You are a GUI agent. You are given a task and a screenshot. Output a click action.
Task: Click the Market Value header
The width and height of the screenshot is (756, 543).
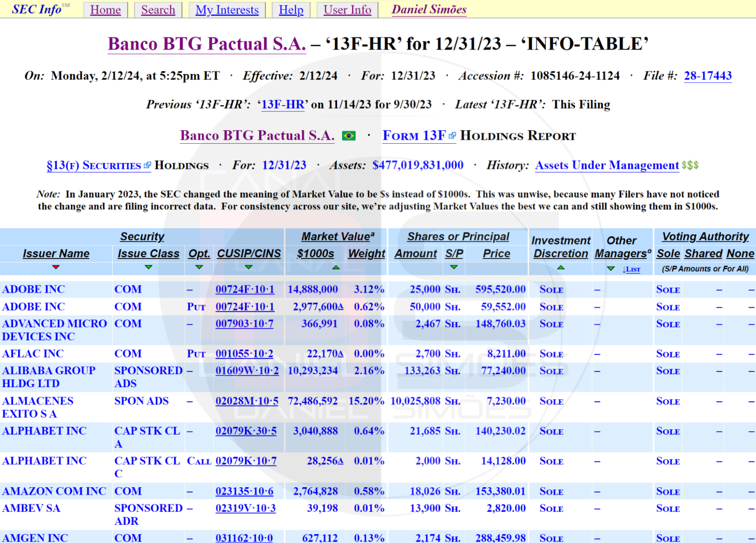click(x=338, y=237)
